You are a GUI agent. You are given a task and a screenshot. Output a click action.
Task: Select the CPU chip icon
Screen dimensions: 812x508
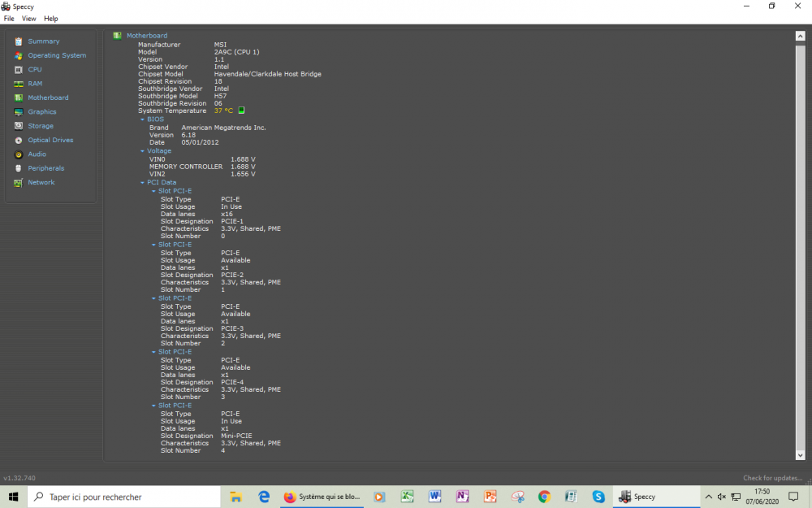click(19, 70)
